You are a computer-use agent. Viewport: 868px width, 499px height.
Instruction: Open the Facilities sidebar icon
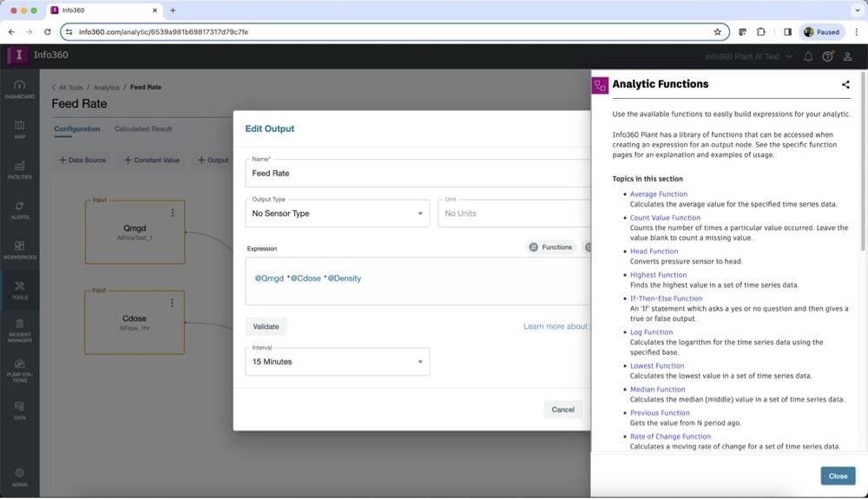(x=19, y=169)
